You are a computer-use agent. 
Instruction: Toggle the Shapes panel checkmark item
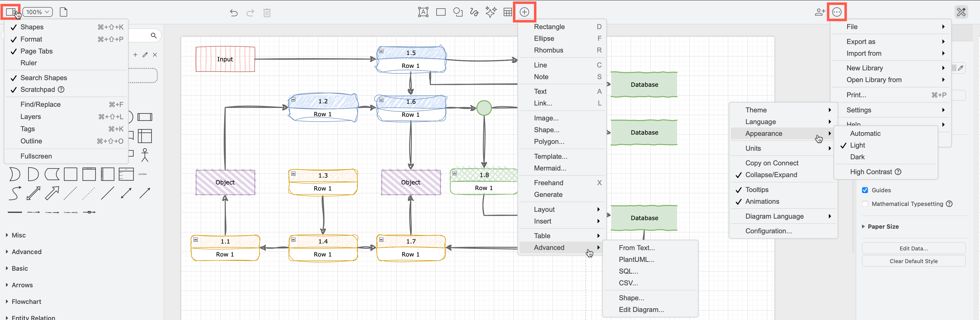click(x=66, y=27)
